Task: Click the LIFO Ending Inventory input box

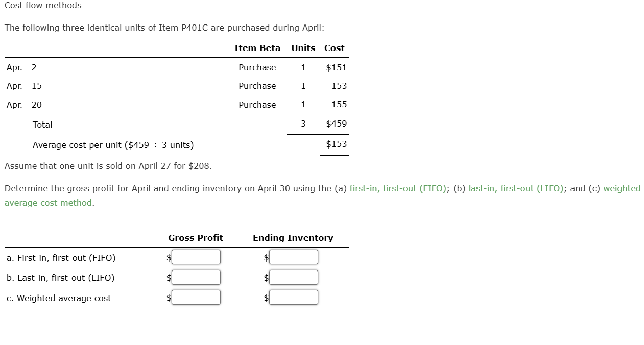Action: tap(294, 277)
